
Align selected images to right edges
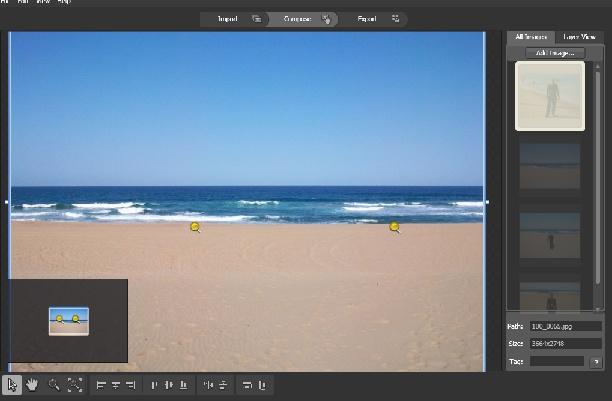(130, 385)
